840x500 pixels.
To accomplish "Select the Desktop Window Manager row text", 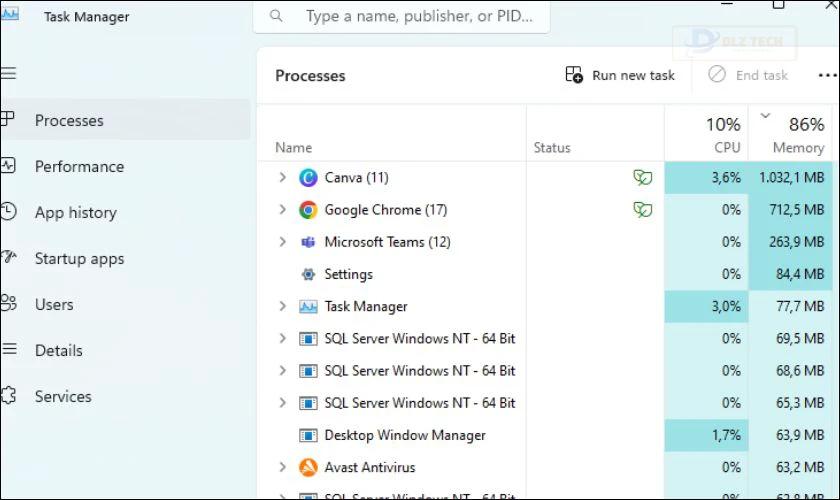I will [404, 435].
